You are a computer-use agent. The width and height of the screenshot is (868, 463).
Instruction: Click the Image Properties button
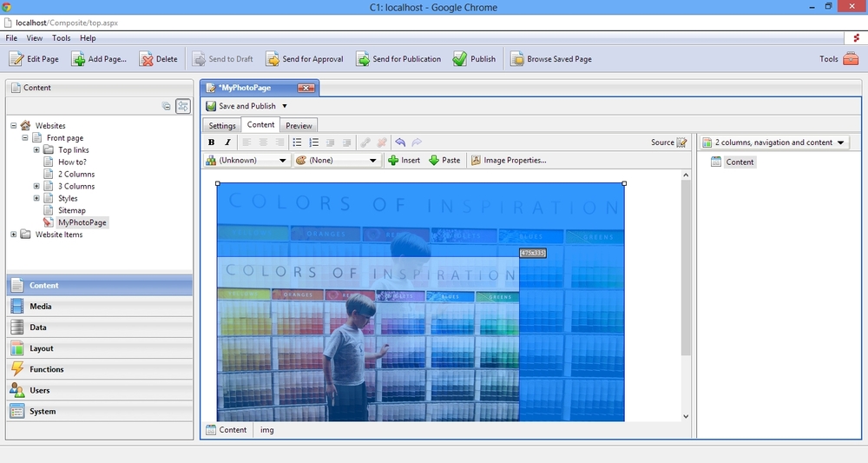click(x=508, y=161)
